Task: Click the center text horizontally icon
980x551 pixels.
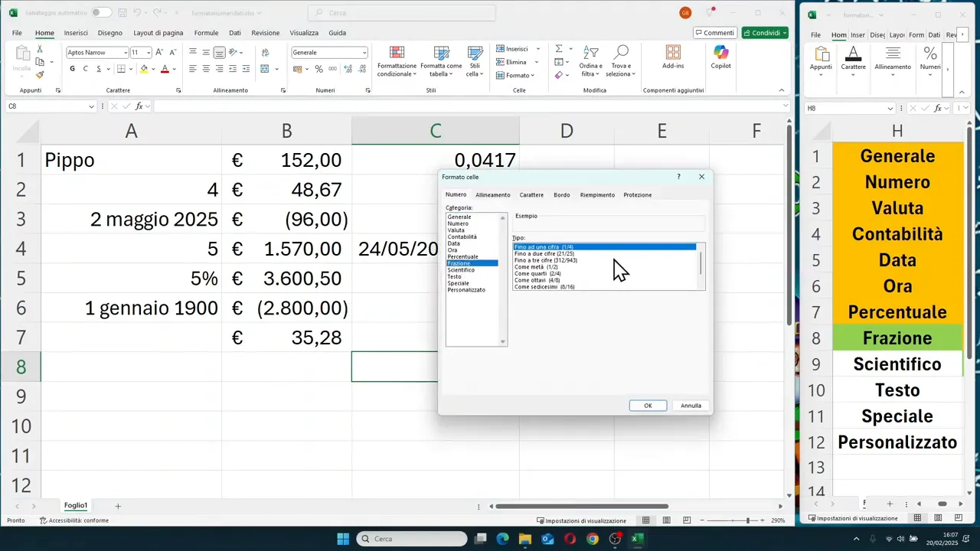Action: pyautogui.click(x=207, y=69)
